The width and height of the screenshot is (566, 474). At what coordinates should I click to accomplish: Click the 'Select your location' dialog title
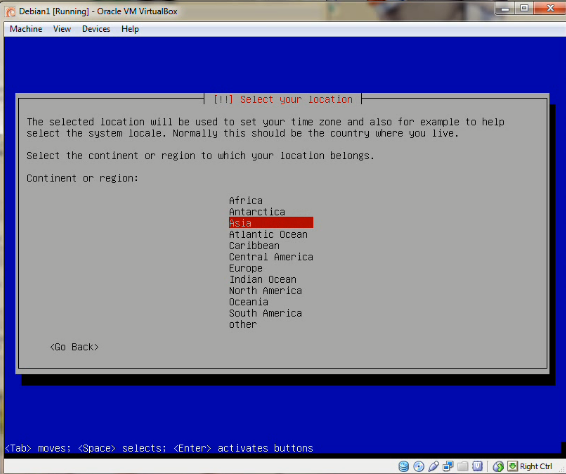296,100
